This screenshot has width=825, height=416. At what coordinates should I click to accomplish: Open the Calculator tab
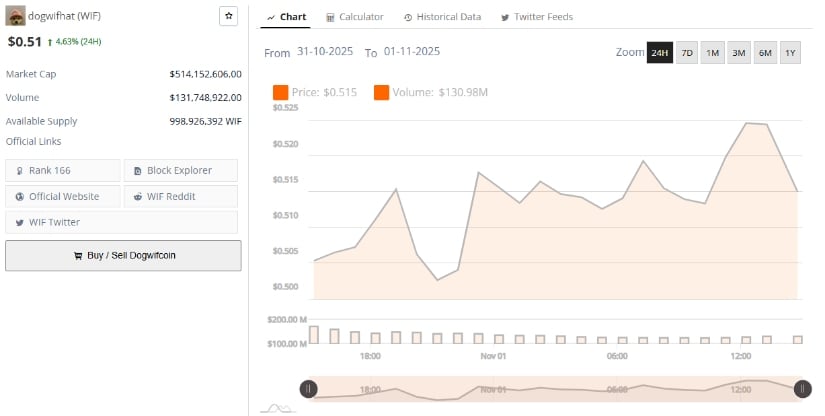pos(354,17)
